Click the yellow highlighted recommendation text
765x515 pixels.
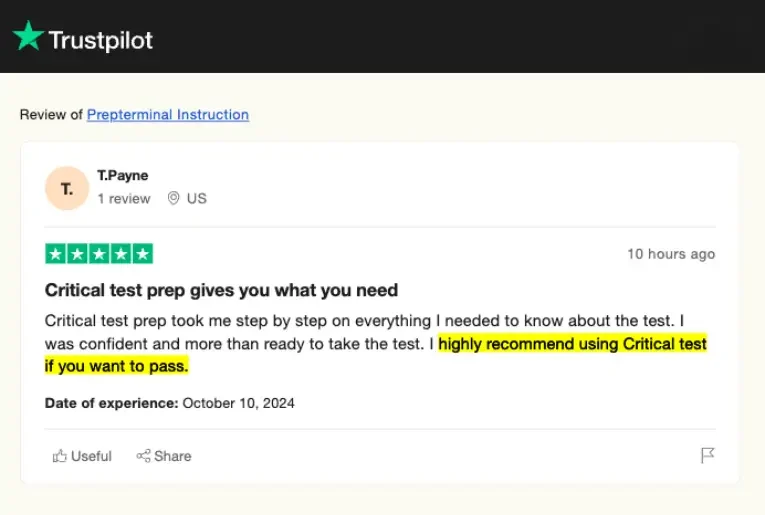click(572, 344)
